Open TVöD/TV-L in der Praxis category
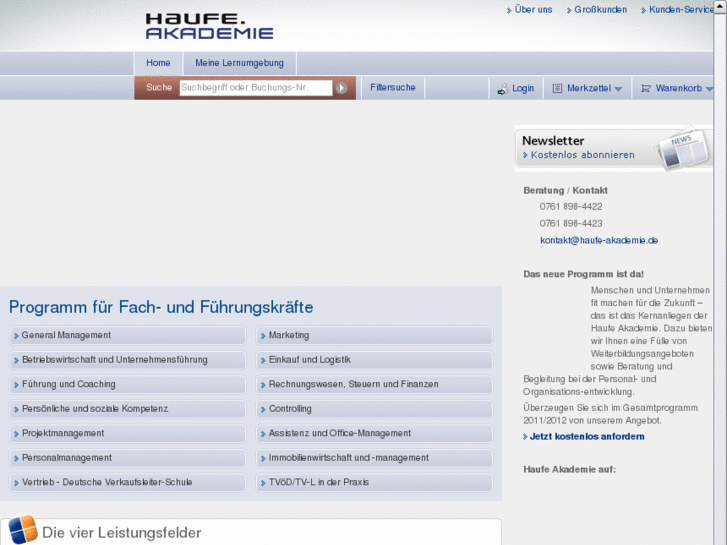 [x=374, y=482]
